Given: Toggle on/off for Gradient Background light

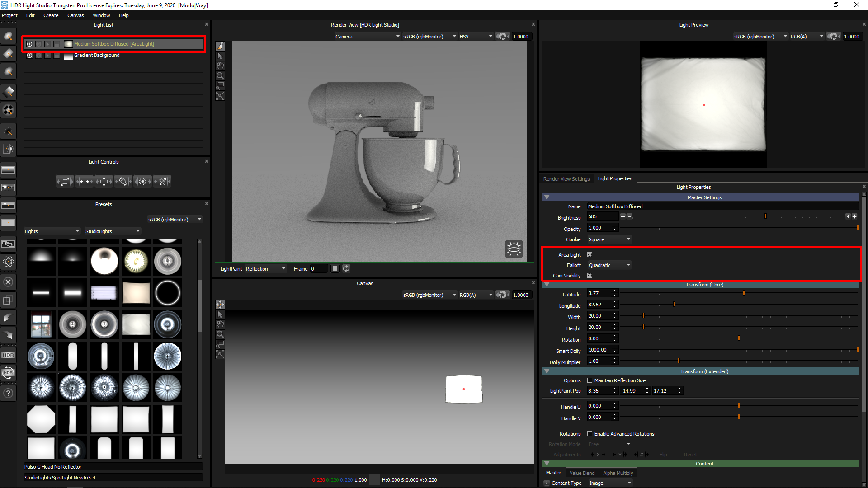Looking at the screenshot, I should (x=29, y=56).
